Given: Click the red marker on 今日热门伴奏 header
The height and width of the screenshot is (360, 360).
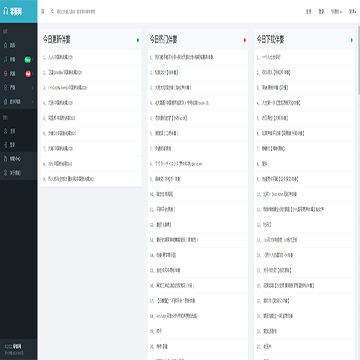Looking at the screenshot, I should 245,40.
